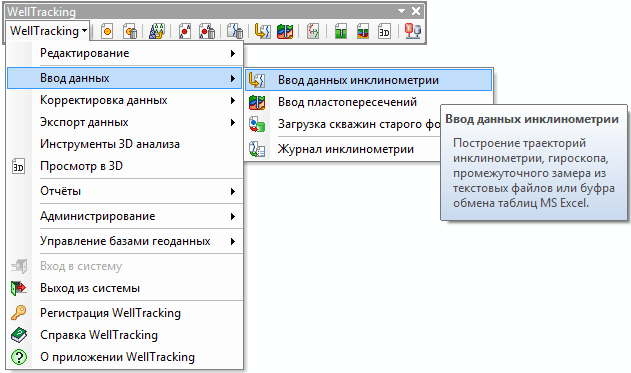
Task: Close the WellTracking toolbar with X
Action: [416, 11]
